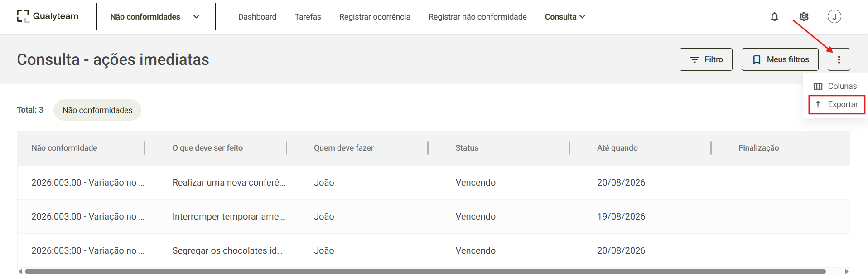Open the Filtro button
The image size is (868, 279).
(x=705, y=59)
